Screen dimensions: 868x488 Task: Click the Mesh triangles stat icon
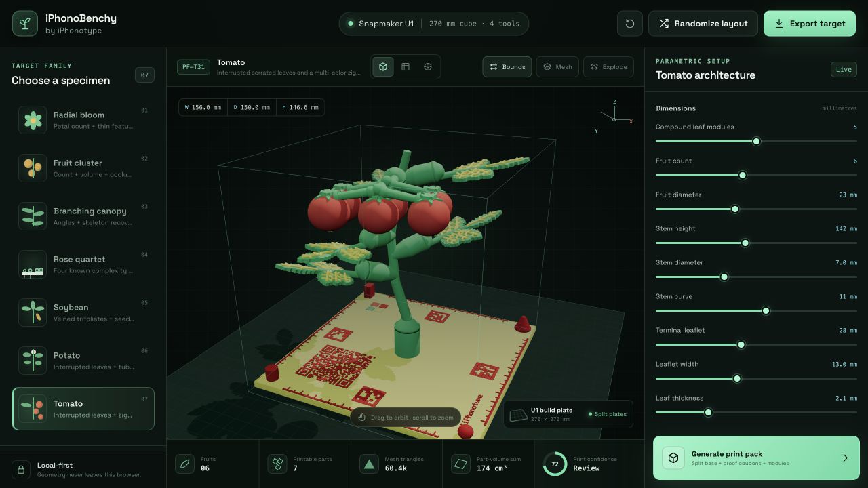pos(369,464)
